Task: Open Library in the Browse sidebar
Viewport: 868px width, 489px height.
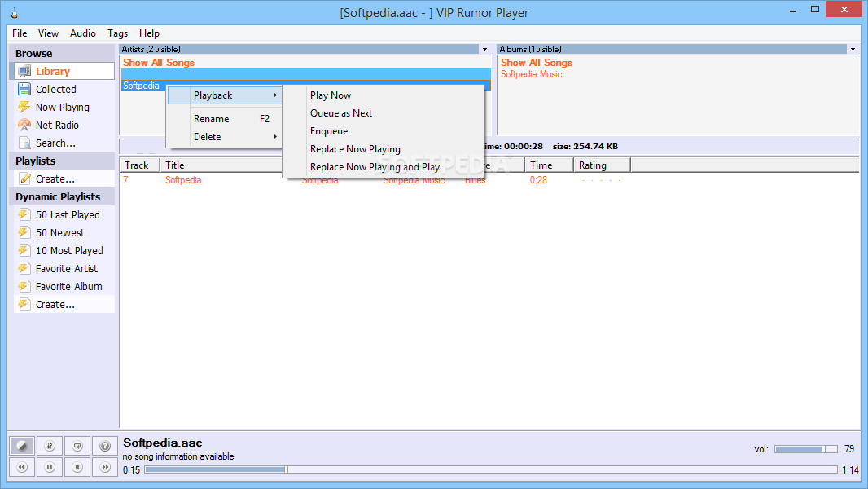Action: click(x=63, y=71)
